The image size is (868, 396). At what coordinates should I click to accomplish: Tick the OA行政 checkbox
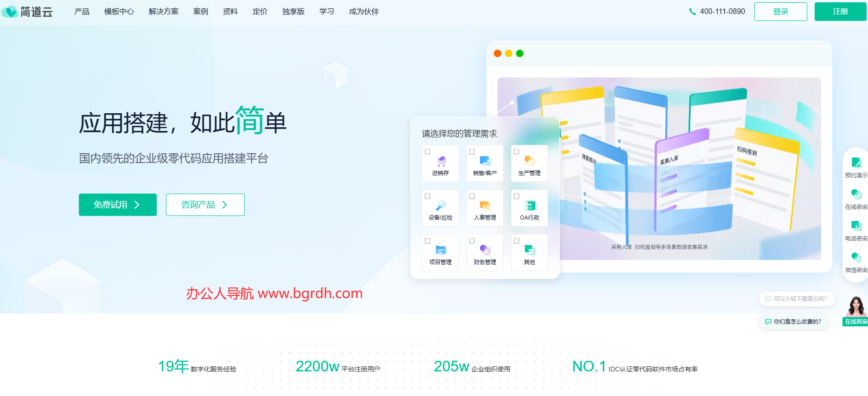click(x=517, y=196)
